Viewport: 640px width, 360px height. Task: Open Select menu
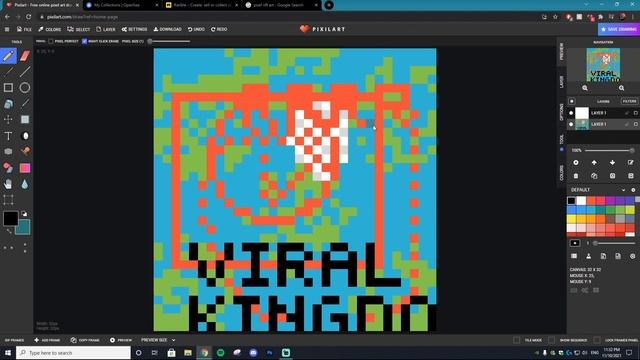[79, 29]
